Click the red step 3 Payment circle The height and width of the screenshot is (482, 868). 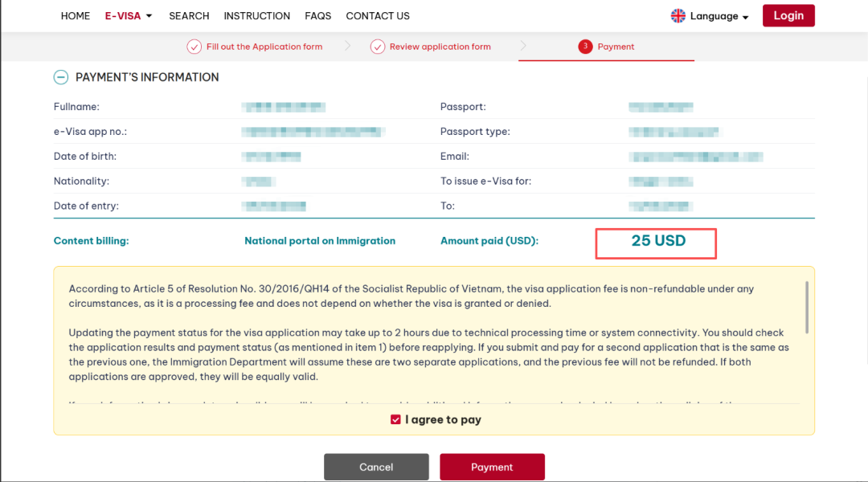tap(585, 47)
